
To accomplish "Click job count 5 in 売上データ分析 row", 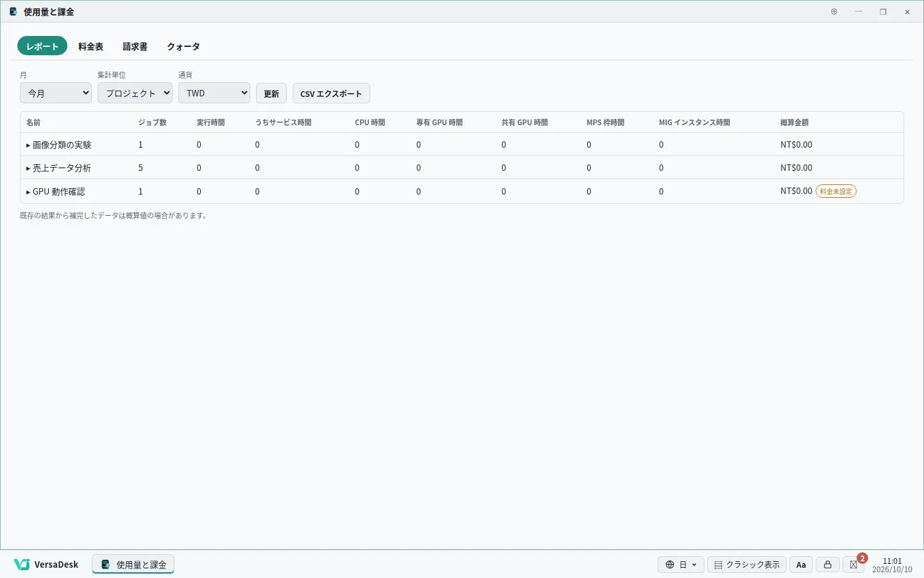I will point(141,168).
